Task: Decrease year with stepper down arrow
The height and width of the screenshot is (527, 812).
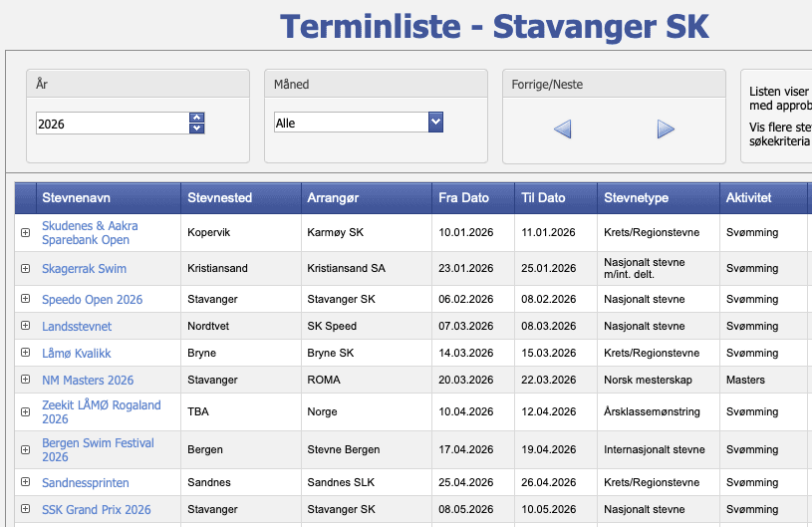Action: (196, 129)
